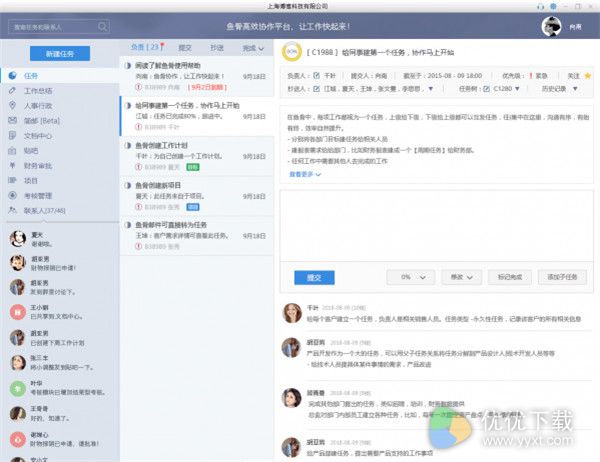Open the 任务树 C1280 dropdown arrow
This screenshot has height=462, width=600.
pyautogui.click(x=517, y=89)
